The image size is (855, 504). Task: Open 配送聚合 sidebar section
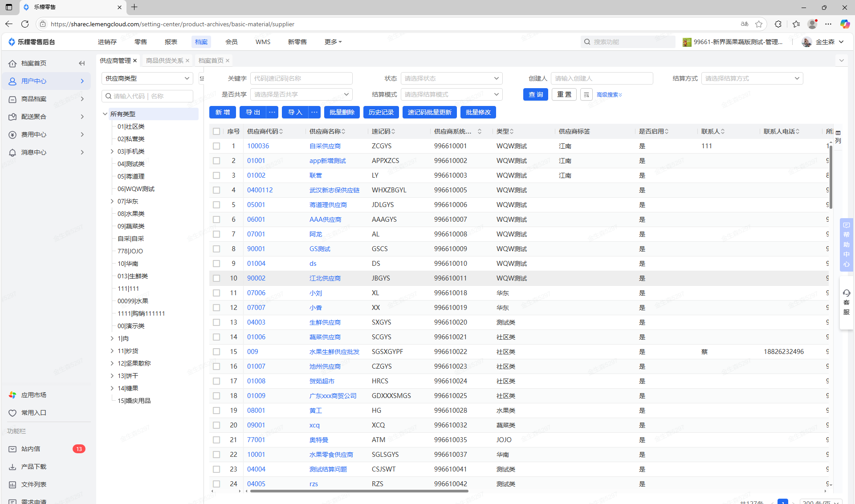coord(46,117)
